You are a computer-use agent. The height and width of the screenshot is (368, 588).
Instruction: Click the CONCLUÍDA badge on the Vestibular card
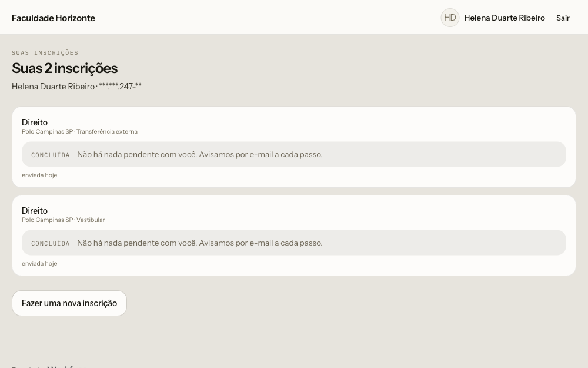click(50, 243)
